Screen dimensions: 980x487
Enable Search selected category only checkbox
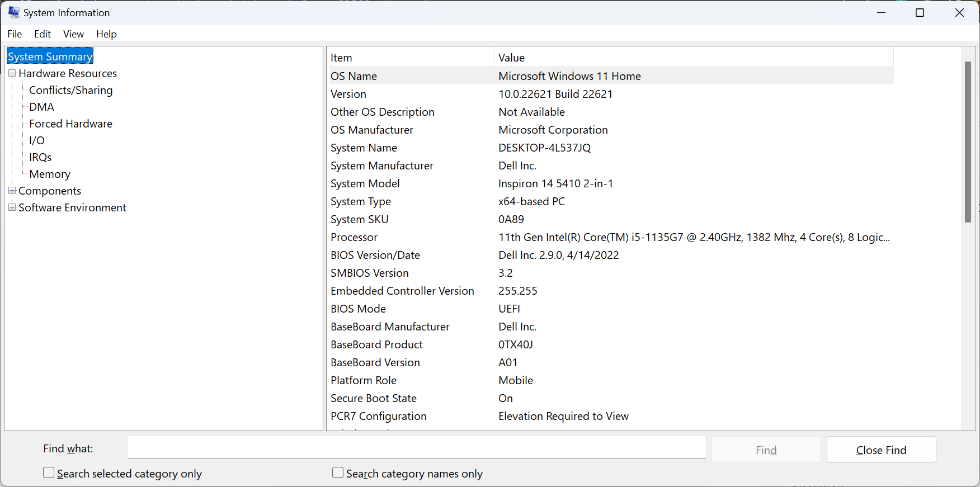(x=49, y=473)
